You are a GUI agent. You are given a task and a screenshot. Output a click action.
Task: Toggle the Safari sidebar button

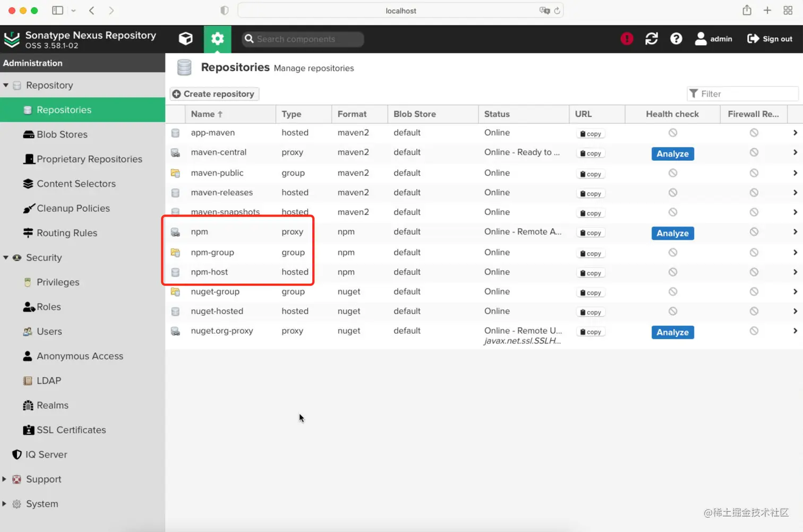(57, 11)
